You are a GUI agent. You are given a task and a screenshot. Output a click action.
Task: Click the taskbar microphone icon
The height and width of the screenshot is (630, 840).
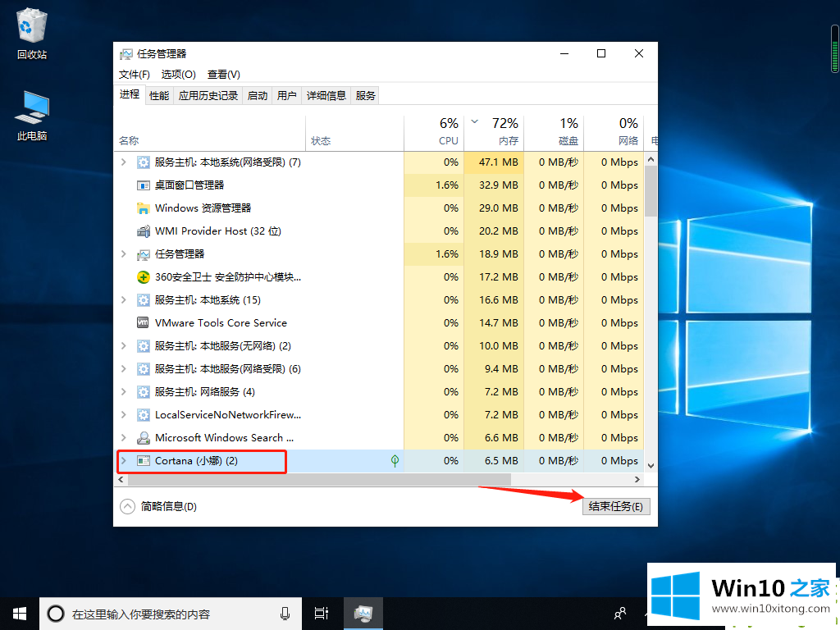(x=285, y=614)
